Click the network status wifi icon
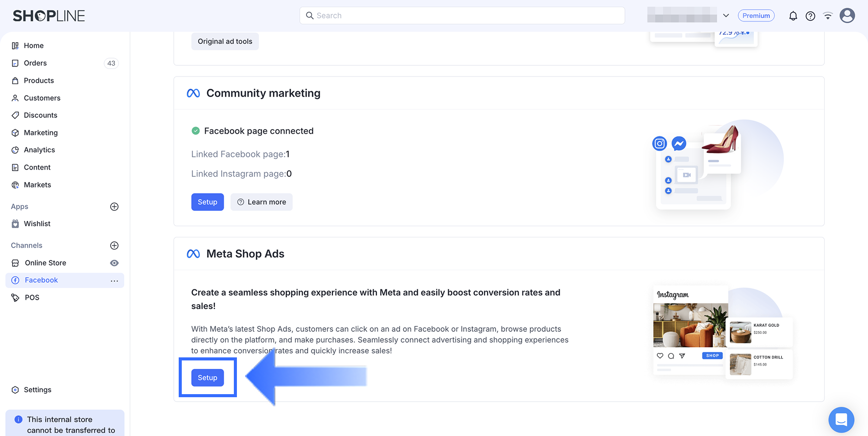868x436 pixels. point(828,16)
